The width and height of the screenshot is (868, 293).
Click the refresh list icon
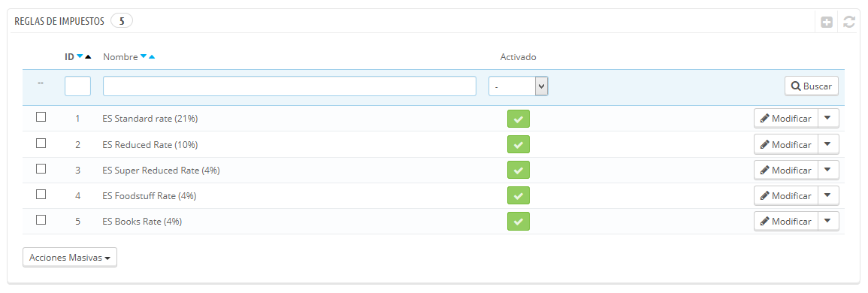coord(848,22)
